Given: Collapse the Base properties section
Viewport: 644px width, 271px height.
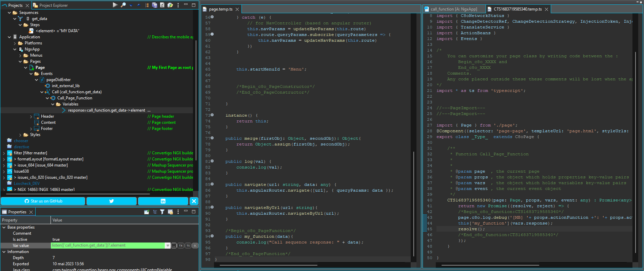Looking at the screenshot, I should [x=4, y=227].
